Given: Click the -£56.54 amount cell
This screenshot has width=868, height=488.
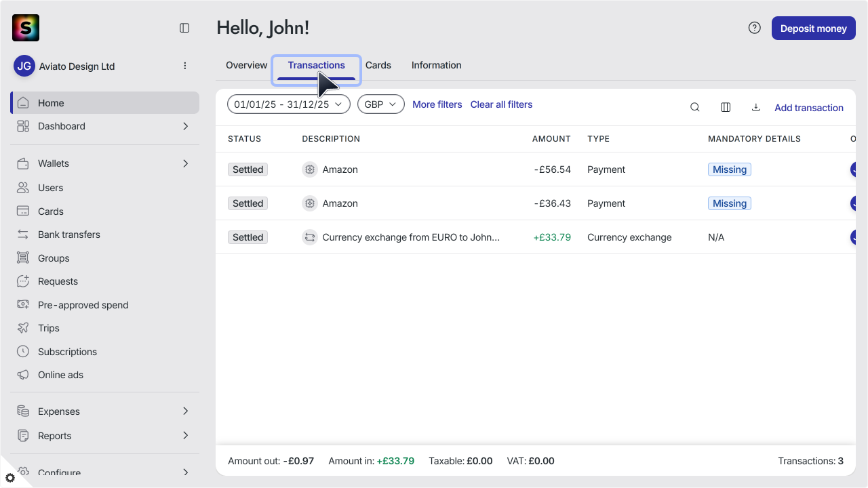Looking at the screenshot, I should pyautogui.click(x=552, y=169).
